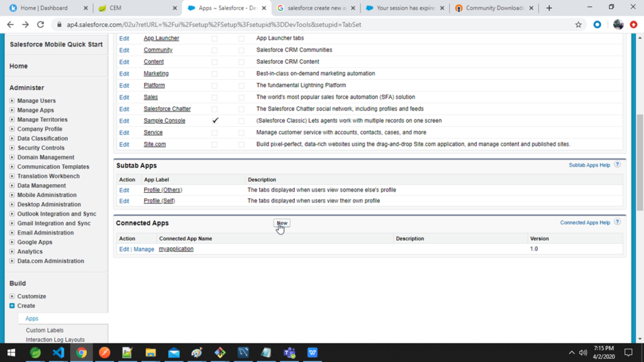Tick the first checkbox in Community row
644x362 pixels.
(214, 50)
